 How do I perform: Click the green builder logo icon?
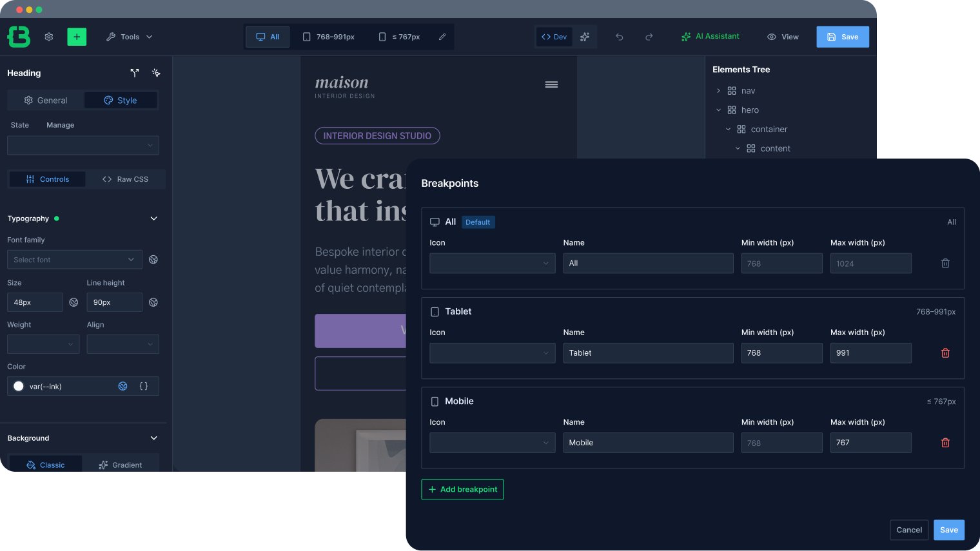(x=19, y=37)
